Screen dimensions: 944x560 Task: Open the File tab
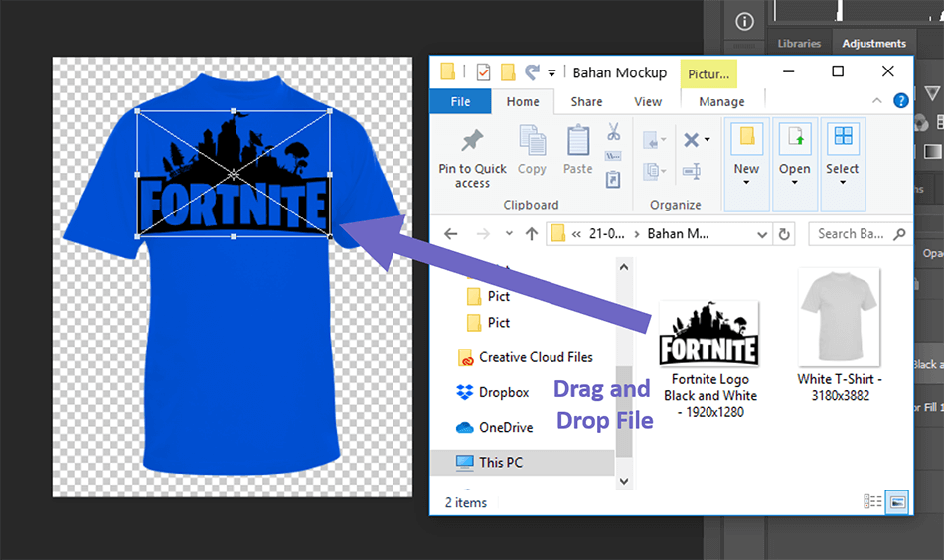tap(460, 101)
